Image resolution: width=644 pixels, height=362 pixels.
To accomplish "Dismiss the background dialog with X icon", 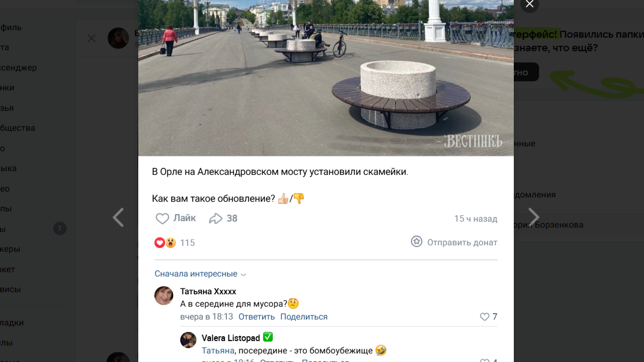I will click(x=91, y=38).
